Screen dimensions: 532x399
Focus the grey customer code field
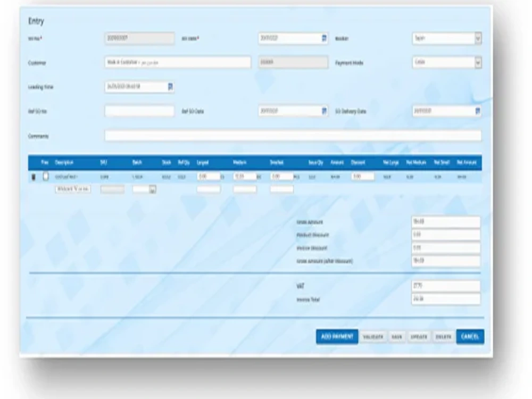click(x=293, y=62)
